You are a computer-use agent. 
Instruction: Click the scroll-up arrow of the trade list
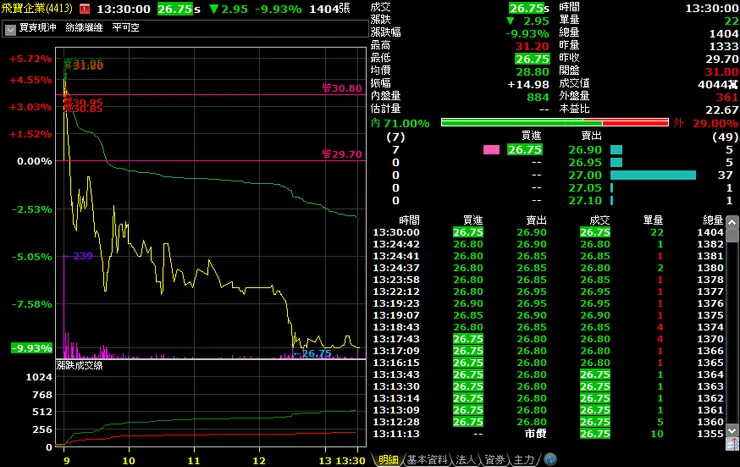tap(732, 222)
